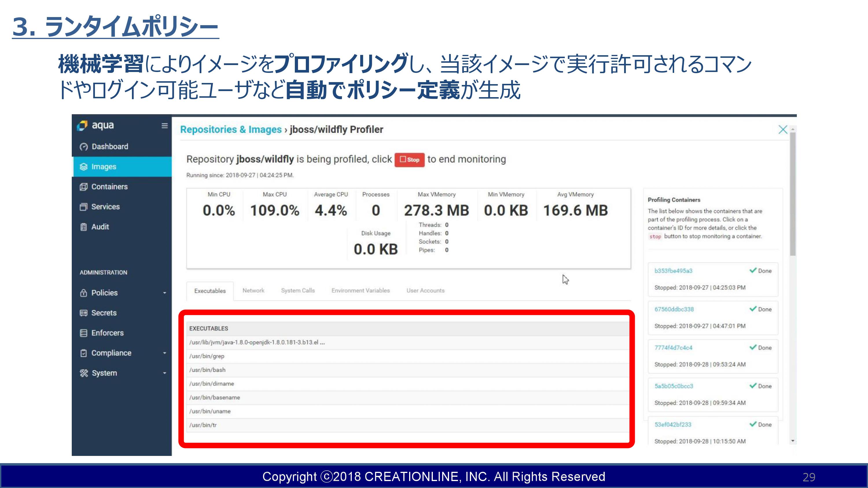Viewport: 868px width, 488px height.
Task: Select the /usr/bin/dirname row
Action: point(408,384)
